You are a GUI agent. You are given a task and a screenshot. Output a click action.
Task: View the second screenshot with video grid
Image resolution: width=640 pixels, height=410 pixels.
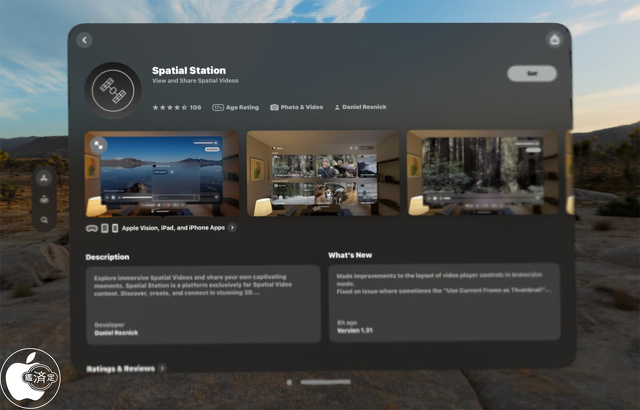pos(324,173)
